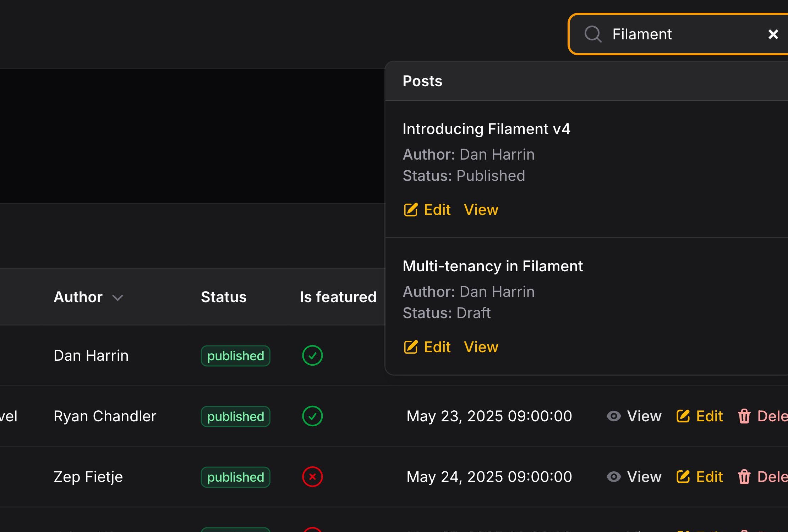Click the Is featured column header

pos(338,297)
